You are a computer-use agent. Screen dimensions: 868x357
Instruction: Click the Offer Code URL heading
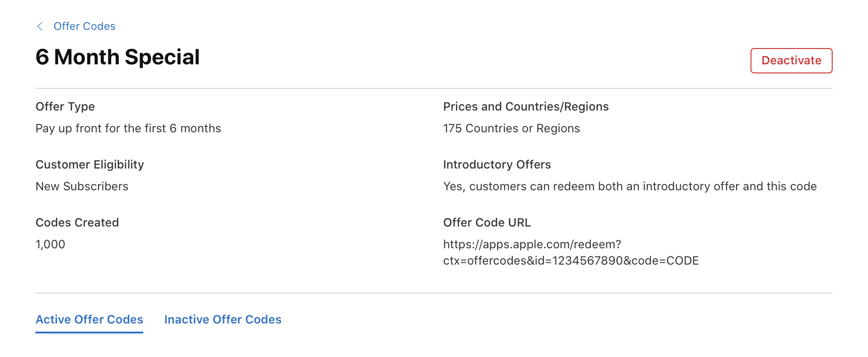point(487,222)
